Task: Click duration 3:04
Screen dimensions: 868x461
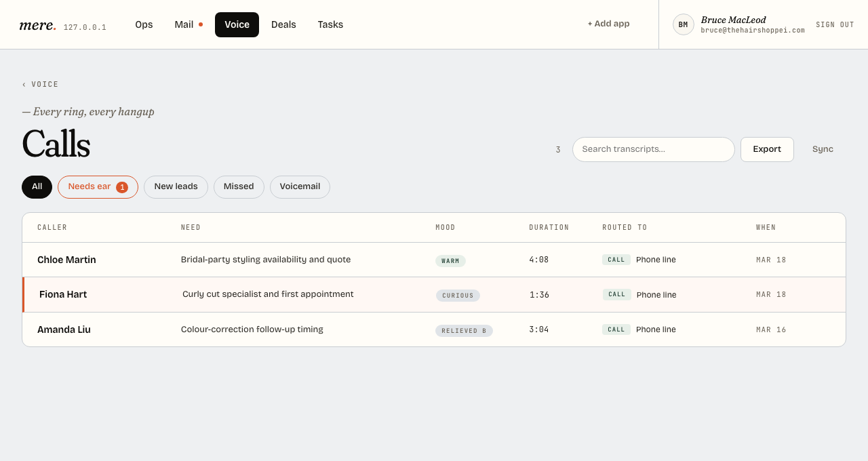Action: [539, 329]
